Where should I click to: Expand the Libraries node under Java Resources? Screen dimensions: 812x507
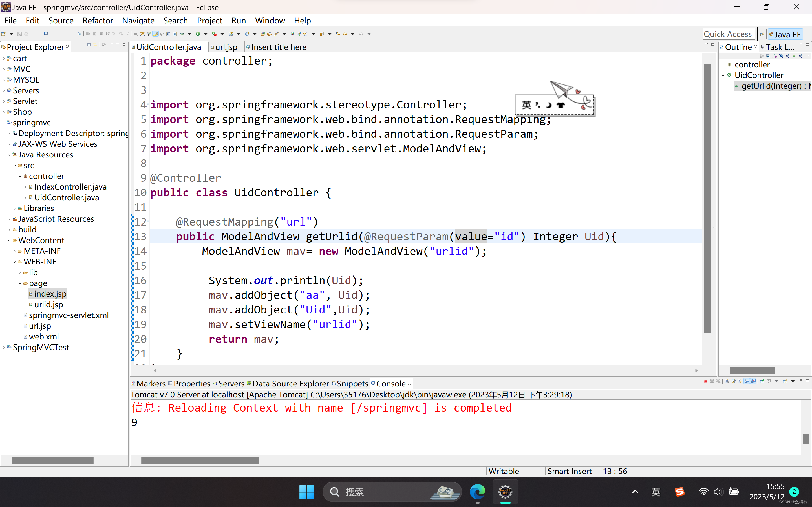[x=14, y=208]
